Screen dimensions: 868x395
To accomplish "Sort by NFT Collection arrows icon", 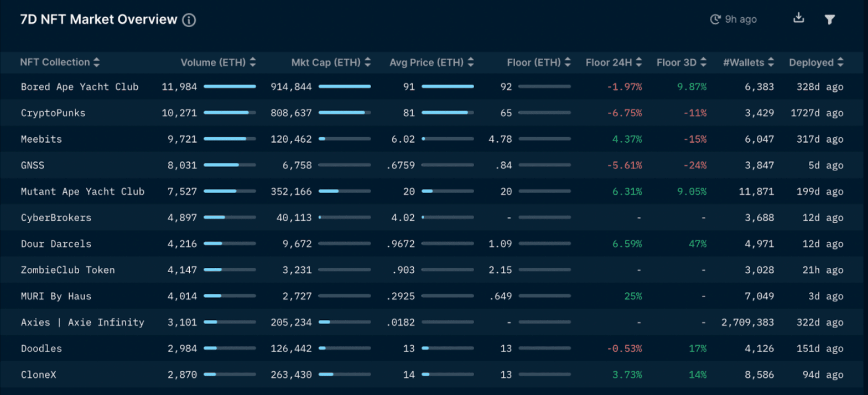I will (97, 63).
